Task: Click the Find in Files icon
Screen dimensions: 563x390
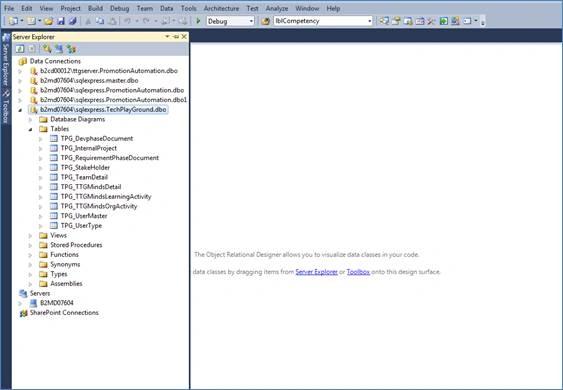Action: pyautogui.click(x=265, y=21)
